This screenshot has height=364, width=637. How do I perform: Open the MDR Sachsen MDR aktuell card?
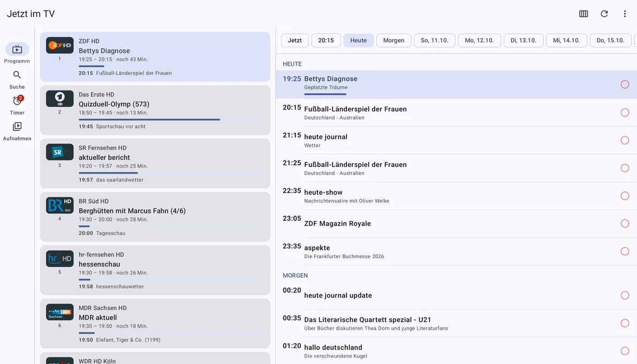pyautogui.click(x=155, y=323)
